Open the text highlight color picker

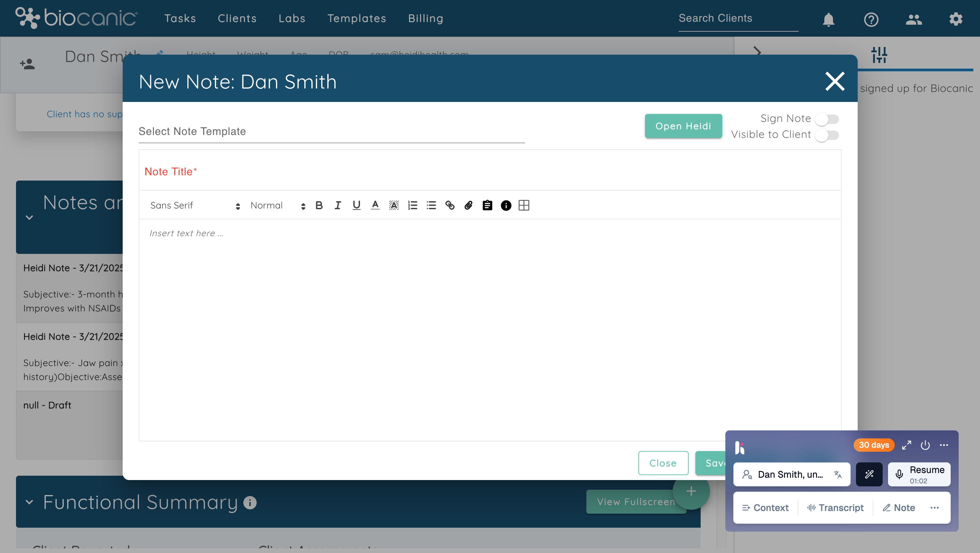pyautogui.click(x=394, y=206)
